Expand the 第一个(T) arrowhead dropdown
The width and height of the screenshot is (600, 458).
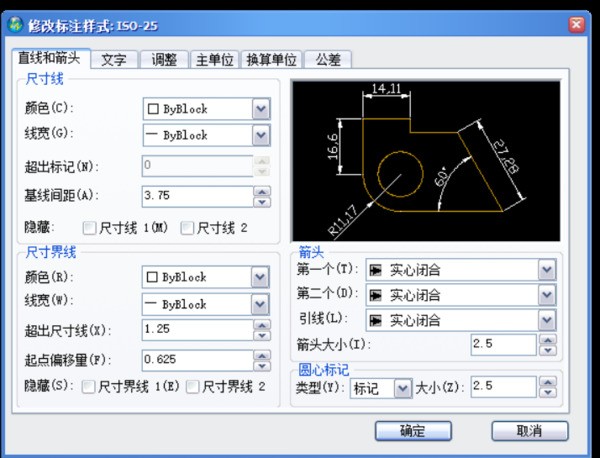pos(546,270)
